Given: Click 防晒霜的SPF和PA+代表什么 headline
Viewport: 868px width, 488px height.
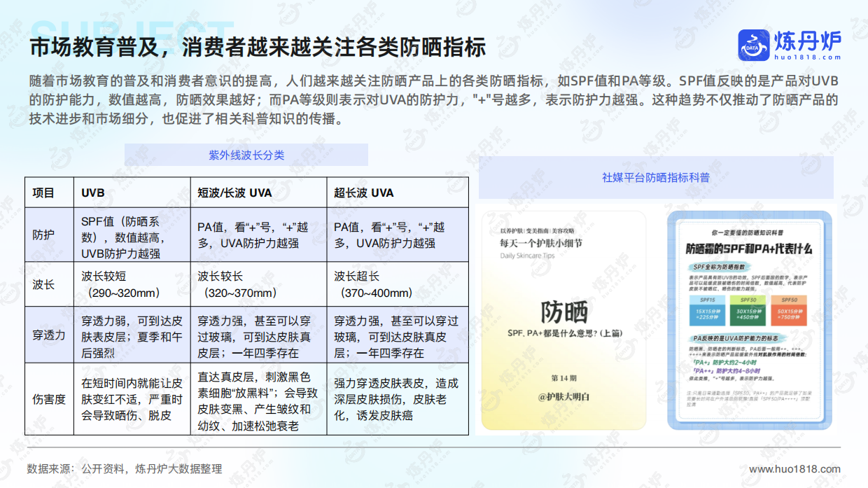Looking at the screenshot, I should coord(749,249).
